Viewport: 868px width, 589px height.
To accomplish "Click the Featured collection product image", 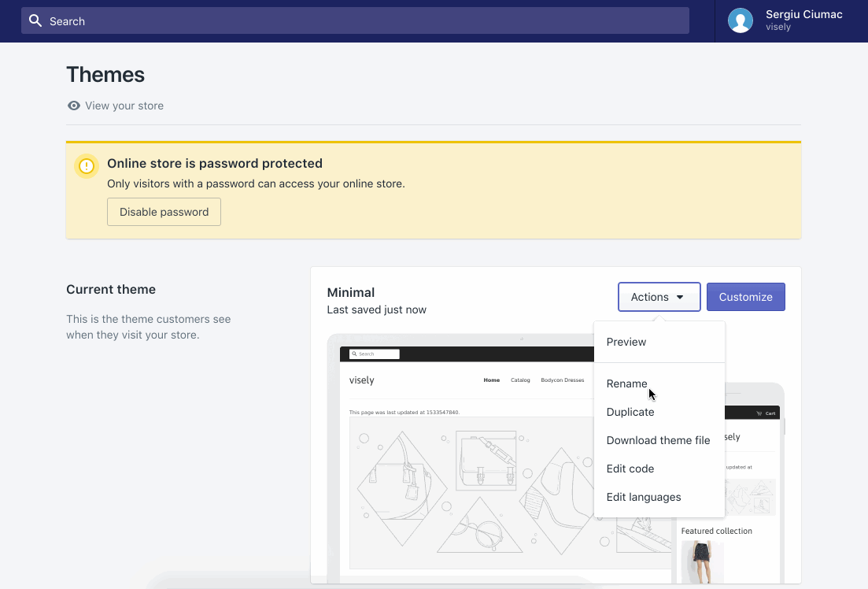I will 701,561.
